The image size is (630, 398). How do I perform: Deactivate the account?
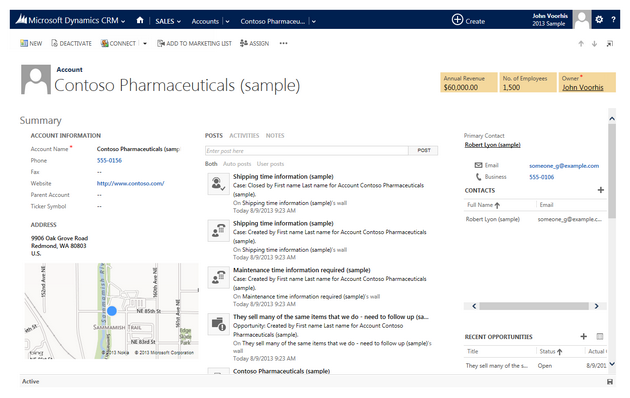tap(71, 43)
